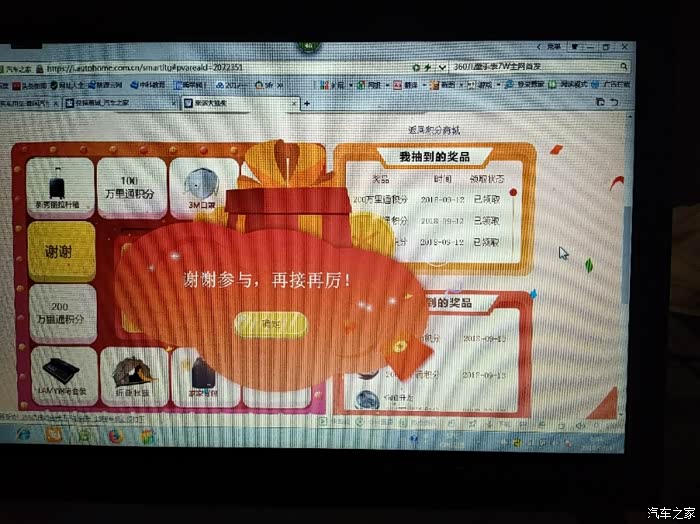Select the 3M口罩 mask prize tile
Viewport: 700px width, 524px height.
coord(202,187)
